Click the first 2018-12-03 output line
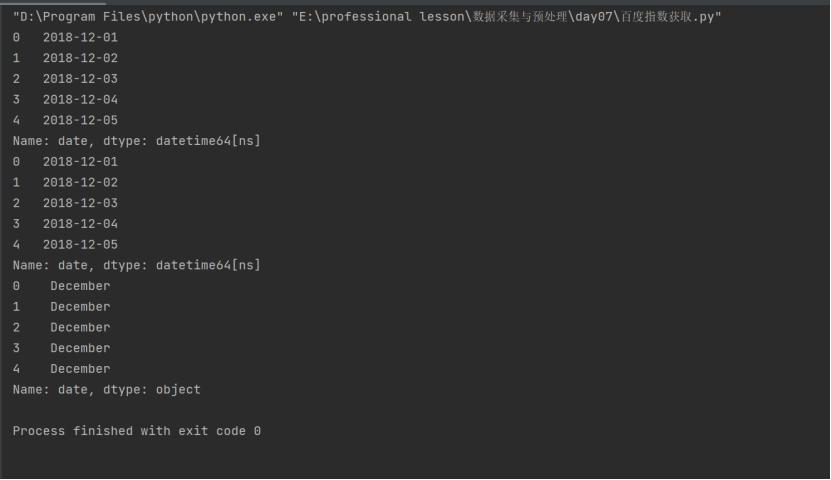 pyautogui.click(x=65, y=79)
